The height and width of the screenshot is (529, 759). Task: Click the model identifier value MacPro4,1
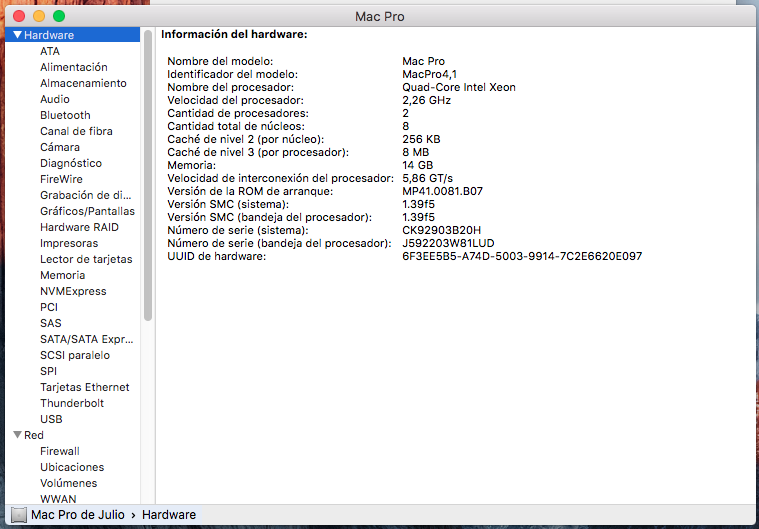[429, 74]
